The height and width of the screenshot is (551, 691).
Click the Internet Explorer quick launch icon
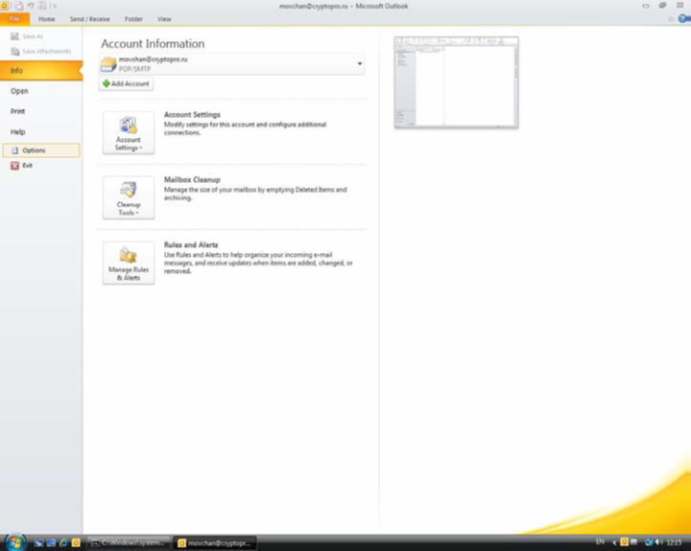coord(63,543)
